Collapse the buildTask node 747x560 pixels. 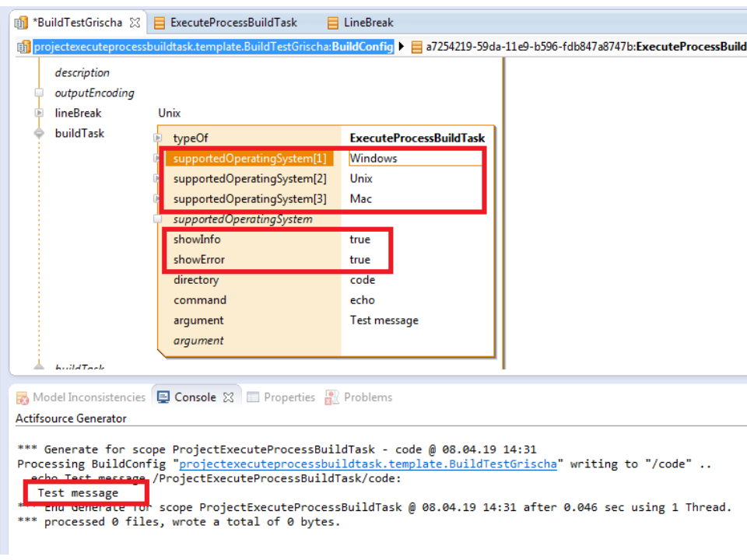39,134
